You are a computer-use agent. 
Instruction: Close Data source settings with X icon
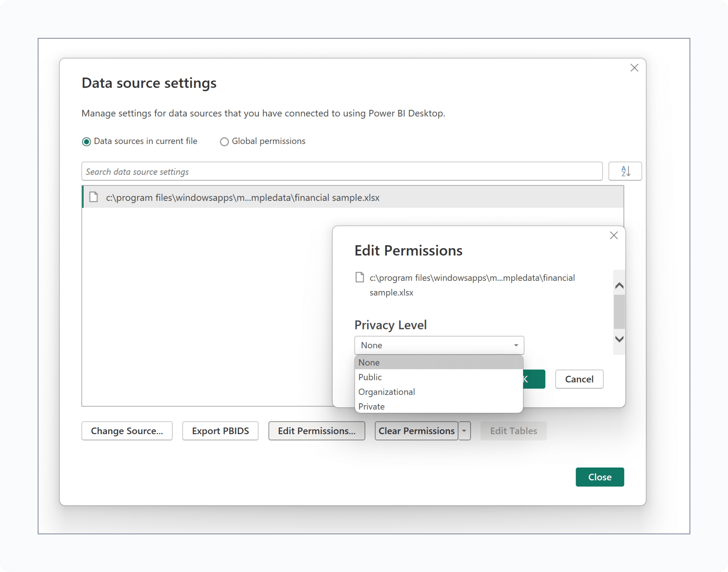tap(634, 68)
